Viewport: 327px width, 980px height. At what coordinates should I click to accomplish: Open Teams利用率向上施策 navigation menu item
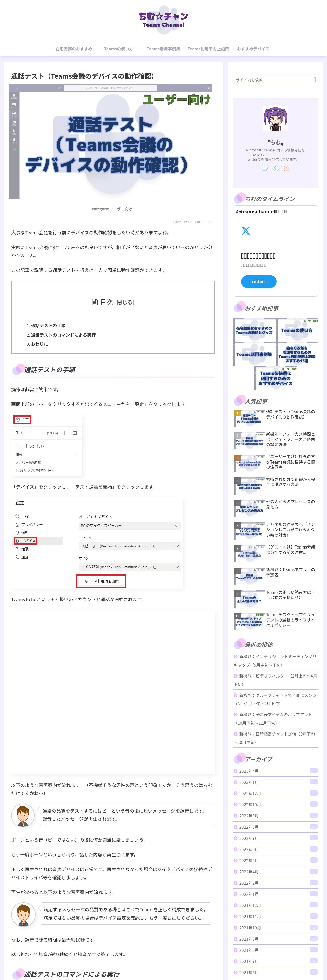pos(208,49)
